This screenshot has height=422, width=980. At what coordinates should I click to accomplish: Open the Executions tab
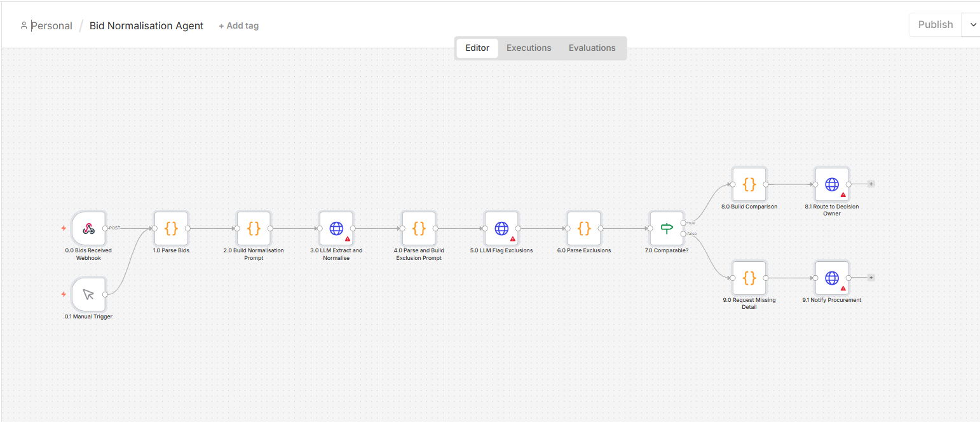tap(529, 48)
